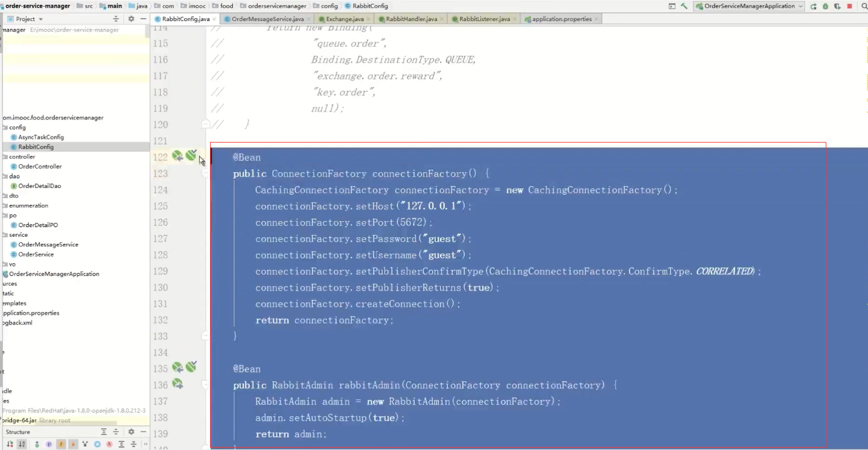Collapse all in the Project panel
This screenshot has height=450, width=868.
pyautogui.click(x=116, y=19)
